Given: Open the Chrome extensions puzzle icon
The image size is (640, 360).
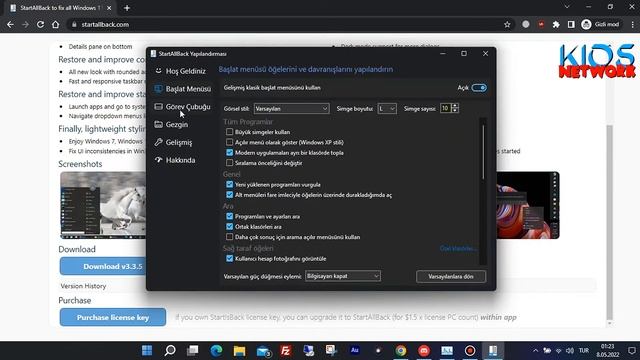Looking at the screenshot, I should click(x=556, y=24).
